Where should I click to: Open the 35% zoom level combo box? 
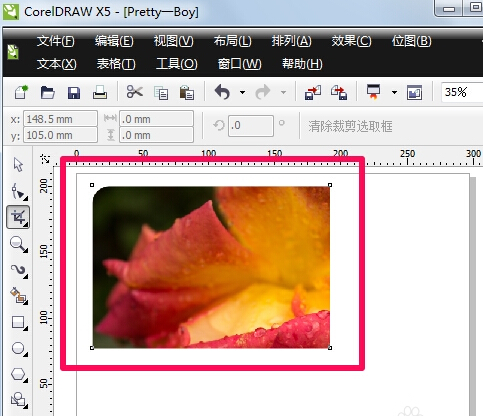pyautogui.click(x=462, y=92)
